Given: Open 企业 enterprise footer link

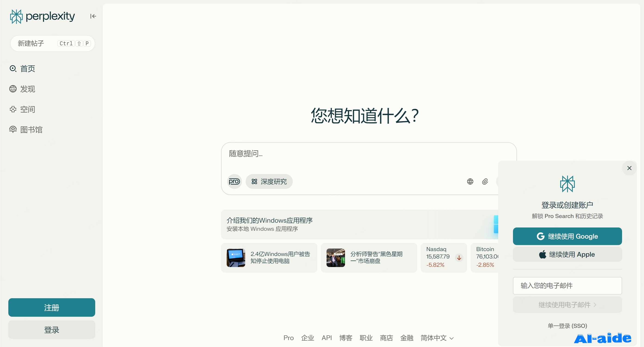Looking at the screenshot, I should click(x=308, y=338).
